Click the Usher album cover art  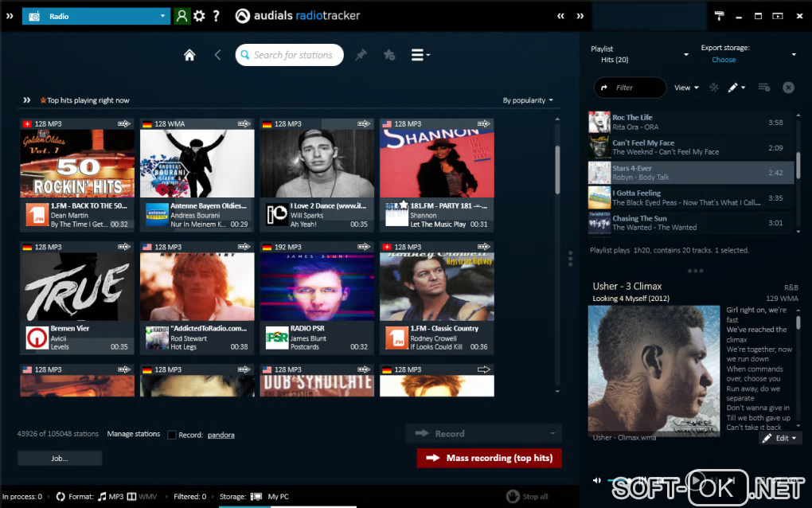(x=654, y=371)
